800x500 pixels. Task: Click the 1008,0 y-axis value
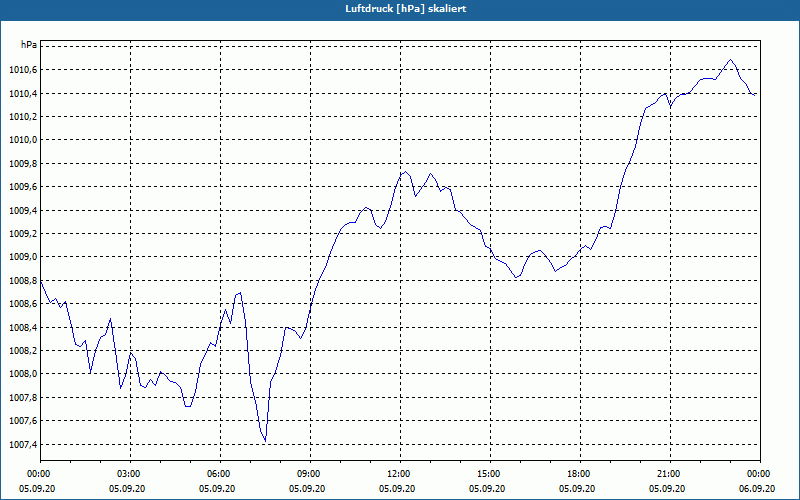coord(23,374)
